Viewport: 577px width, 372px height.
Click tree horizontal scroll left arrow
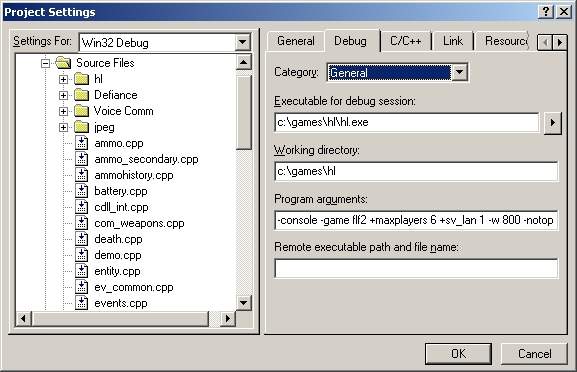(24, 318)
